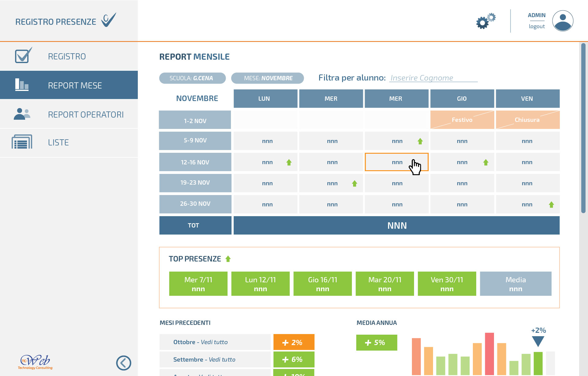Click the TOT row label

(195, 225)
